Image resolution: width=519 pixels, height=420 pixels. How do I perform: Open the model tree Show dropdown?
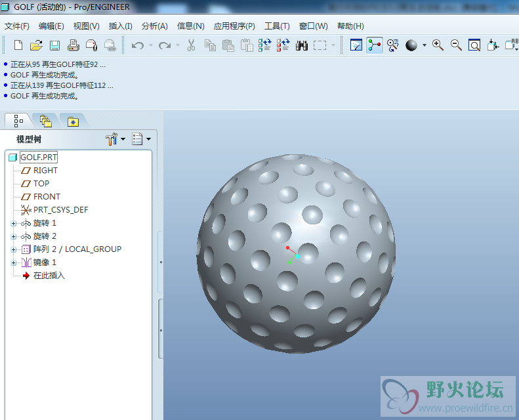click(x=115, y=139)
